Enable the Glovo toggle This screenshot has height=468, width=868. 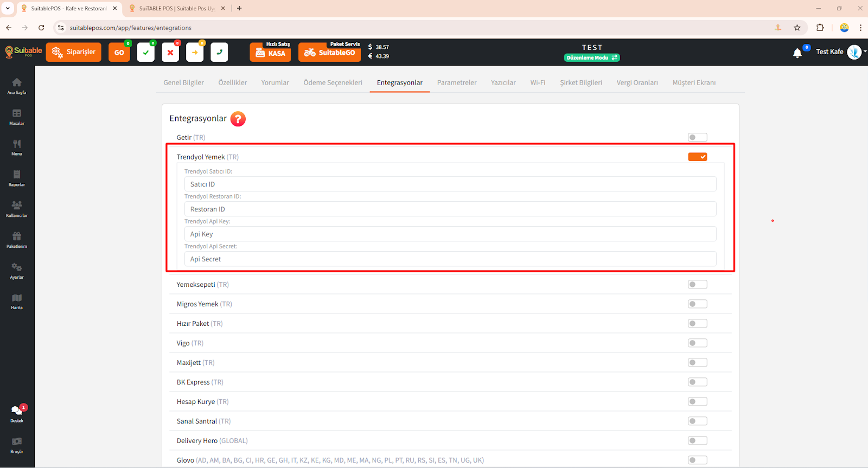point(698,460)
